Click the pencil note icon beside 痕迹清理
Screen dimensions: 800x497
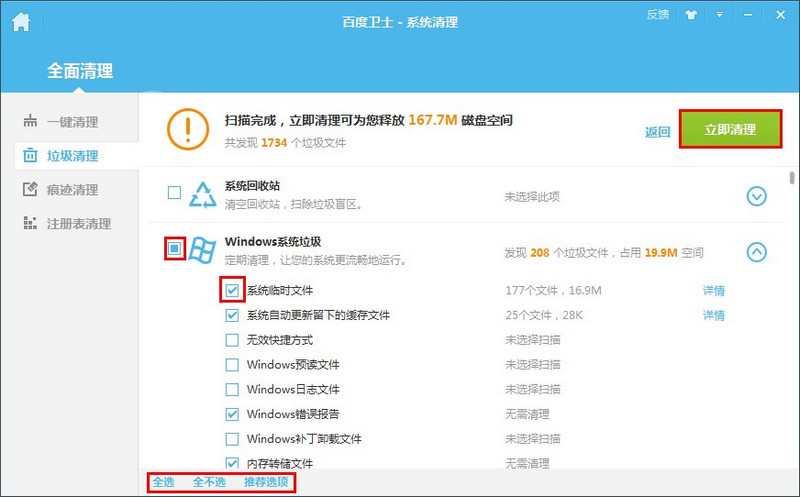[30, 189]
